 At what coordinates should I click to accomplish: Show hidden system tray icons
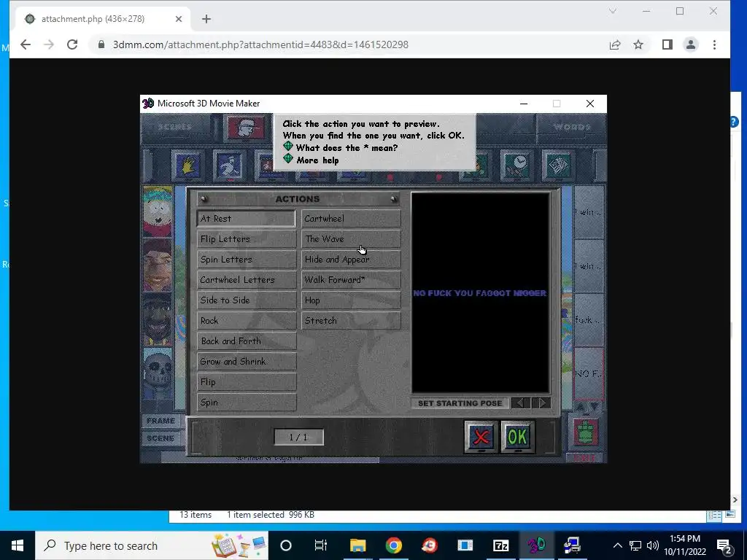point(617,545)
